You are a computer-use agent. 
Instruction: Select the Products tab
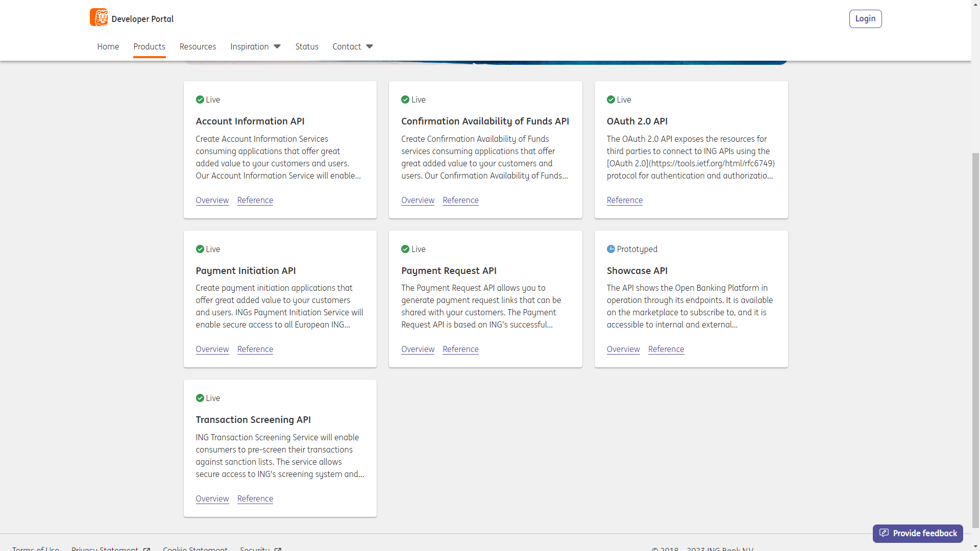pyautogui.click(x=150, y=46)
